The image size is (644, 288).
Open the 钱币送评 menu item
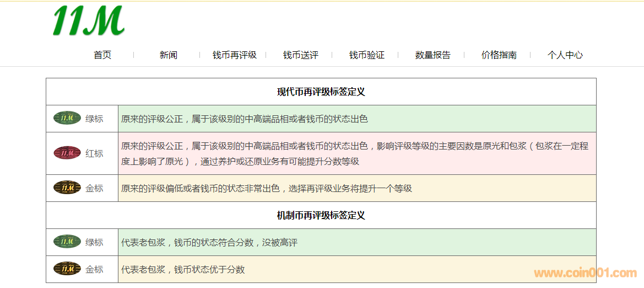pyautogui.click(x=301, y=55)
